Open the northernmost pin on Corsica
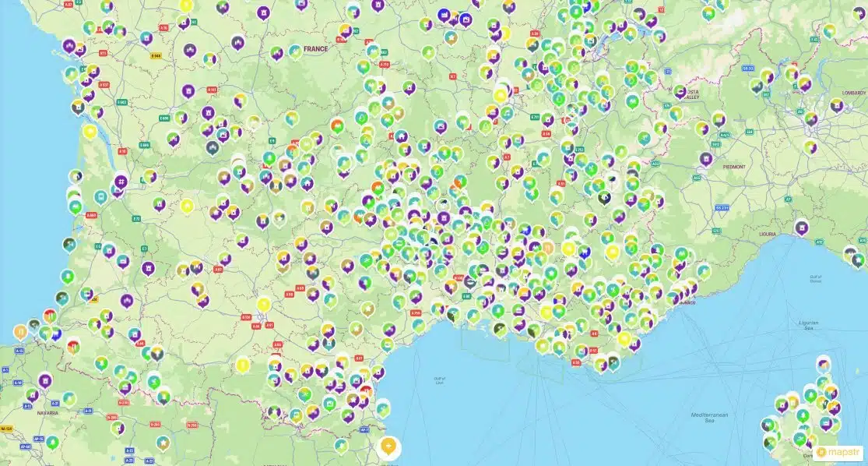868x466 pixels. pyautogui.click(x=823, y=363)
